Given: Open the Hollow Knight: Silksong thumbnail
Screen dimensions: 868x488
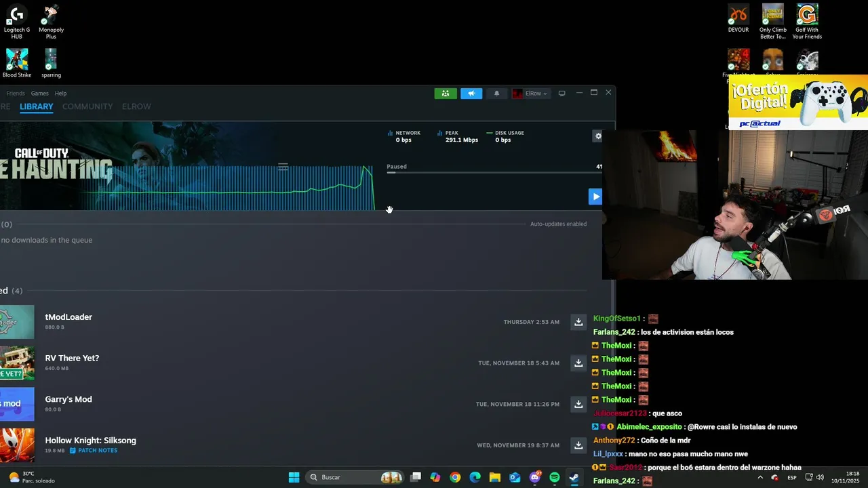Looking at the screenshot, I should tap(17, 445).
